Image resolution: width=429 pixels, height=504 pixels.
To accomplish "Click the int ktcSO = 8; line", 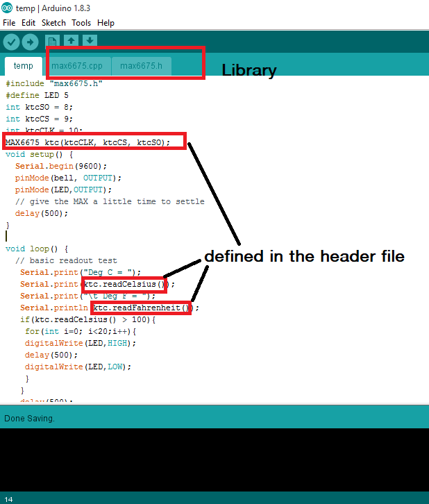I will point(39,107).
